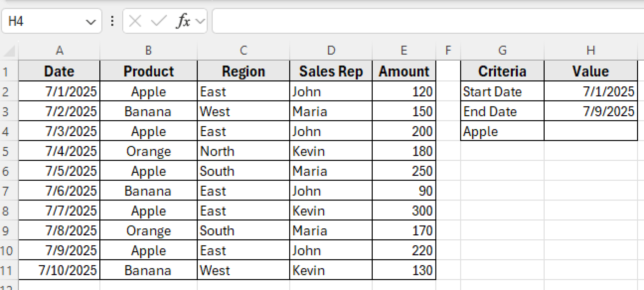
Task: Click the Orange product cell in row 5
Action: pyautogui.click(x=148, y=151)
